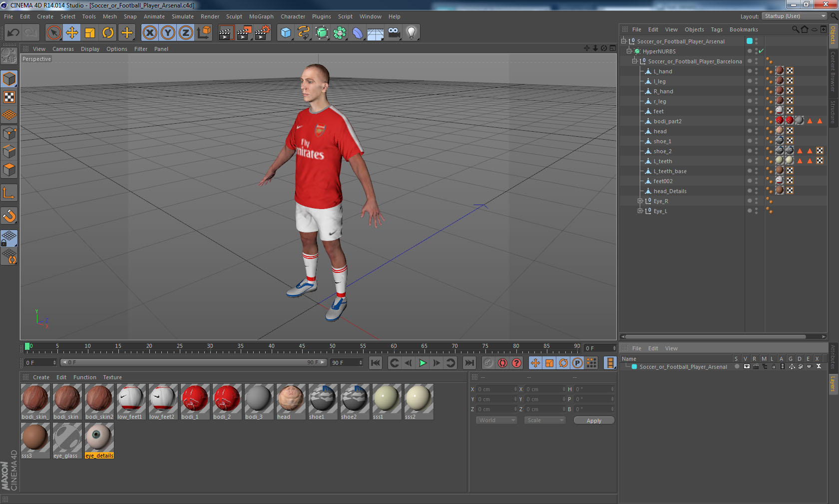Click the object manager horizontal scrollbar
839x504 pixels.
tap(715, 336)
